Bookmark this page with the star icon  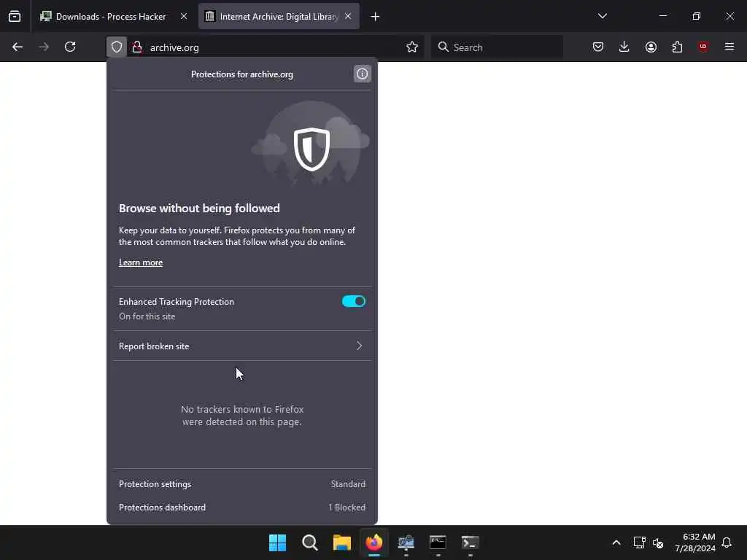pyautogui.click(x=412, y=47)
